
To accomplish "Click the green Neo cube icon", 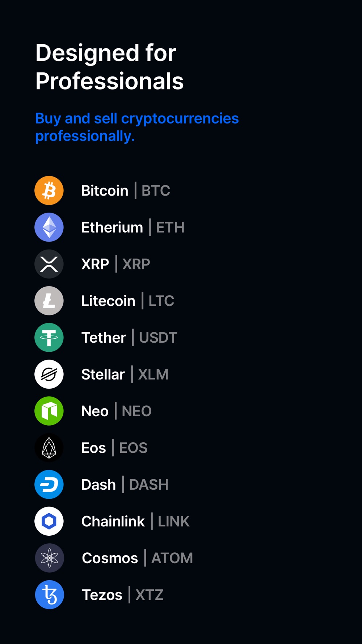I will click(x=49, y=411).
